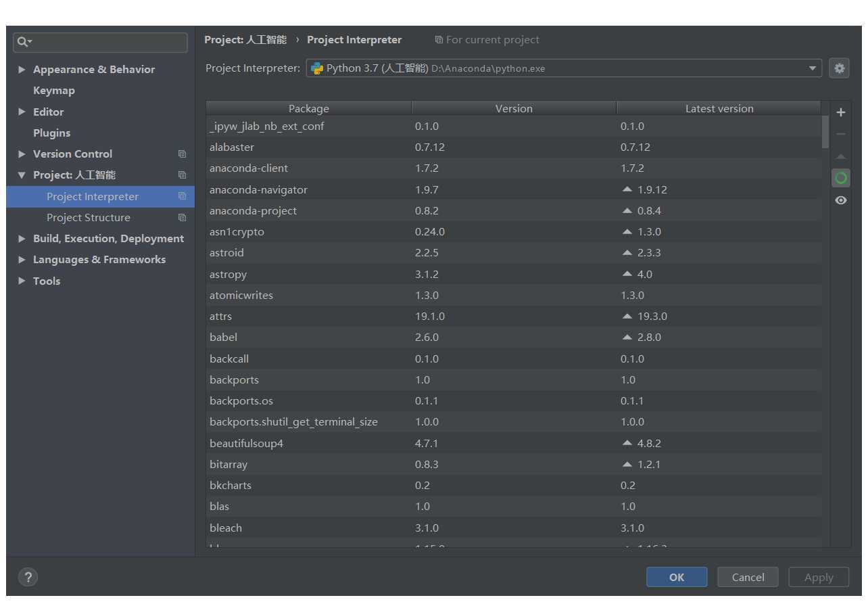Image resolution: width=868 pixels, height=602 pixels.
Task: Sort by Package column header
Action: [x=309, y=108]
